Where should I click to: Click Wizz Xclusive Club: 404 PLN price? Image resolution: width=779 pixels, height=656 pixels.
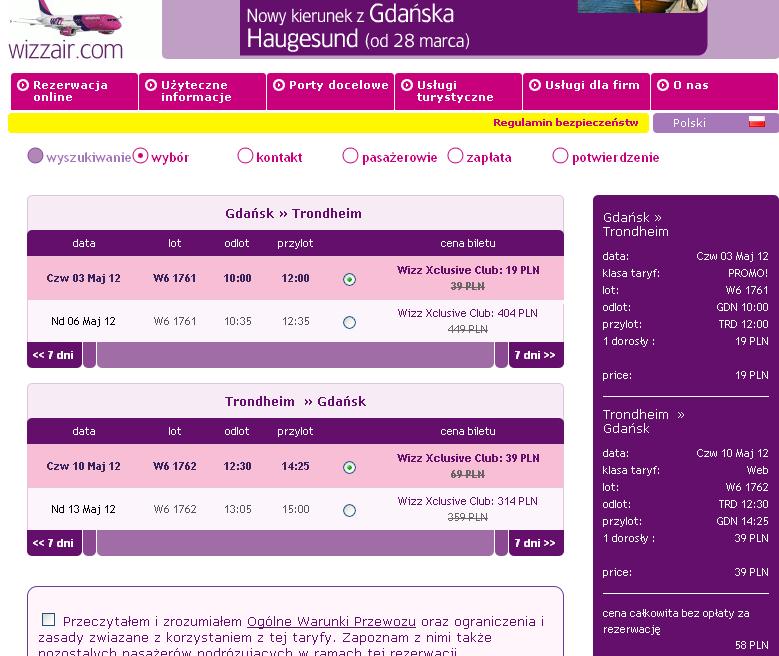pos(467,313)
